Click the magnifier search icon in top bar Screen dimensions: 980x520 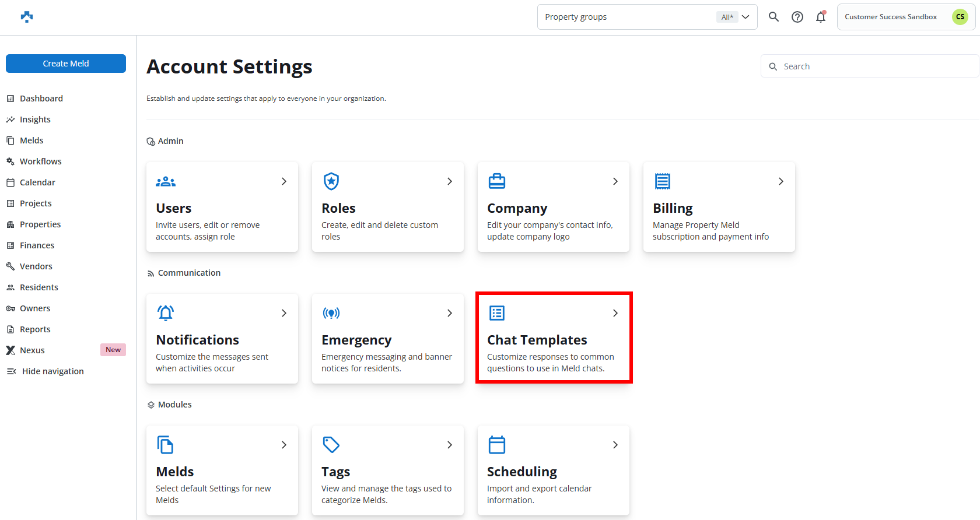[773, 17]
